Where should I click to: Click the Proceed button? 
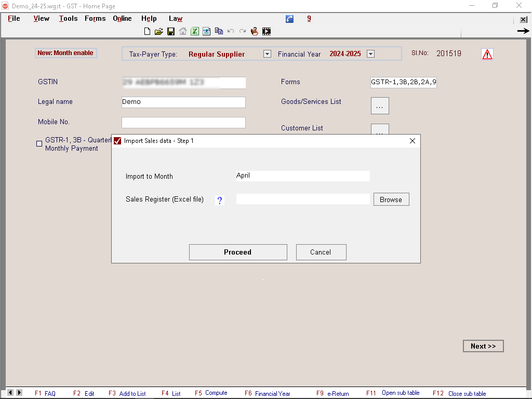point(238,252)
